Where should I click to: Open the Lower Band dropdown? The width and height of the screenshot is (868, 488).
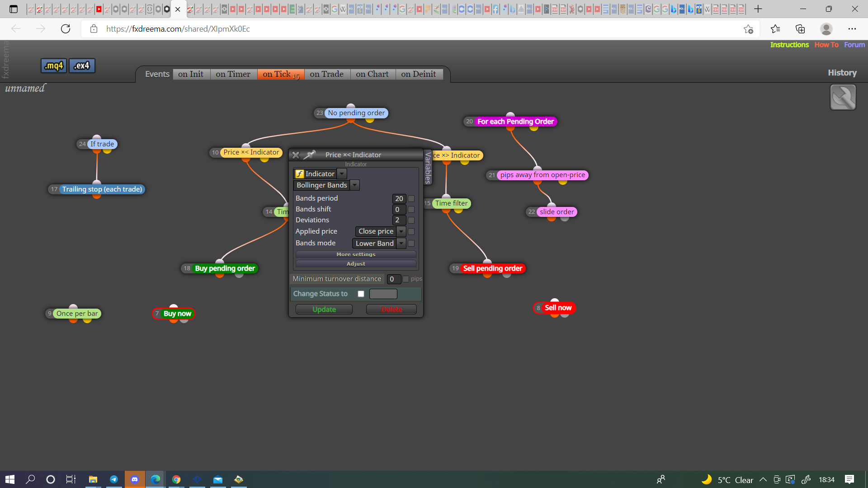(x=379, y=243)
